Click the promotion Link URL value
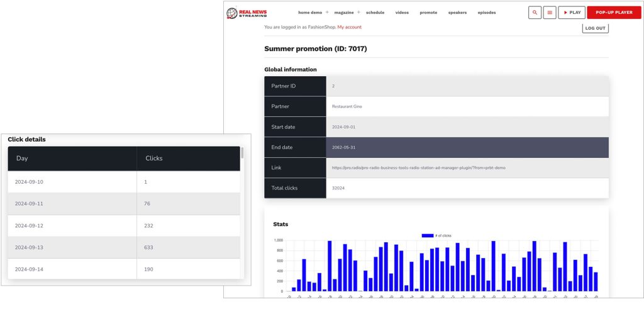Screen dimensions: 644x309 (418, 167)
